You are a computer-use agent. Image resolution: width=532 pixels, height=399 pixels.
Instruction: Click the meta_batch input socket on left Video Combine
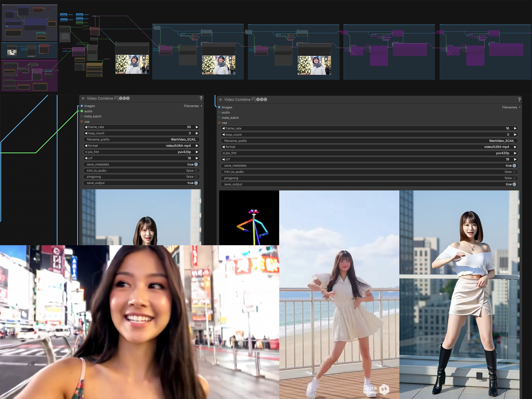point(81,116)
